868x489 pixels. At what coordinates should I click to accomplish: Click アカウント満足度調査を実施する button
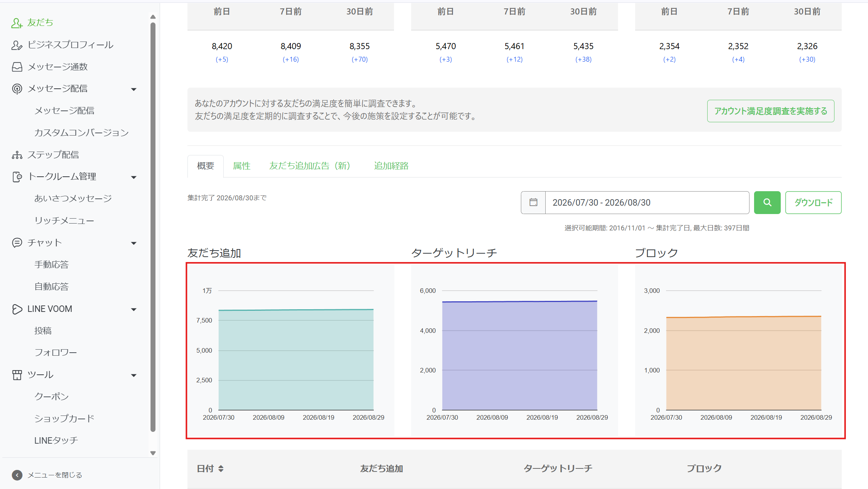click(x=770, y=111)
